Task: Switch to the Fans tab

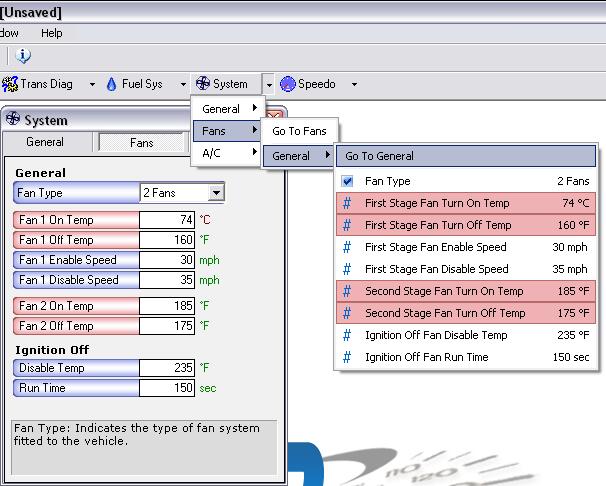Action: 142,143
